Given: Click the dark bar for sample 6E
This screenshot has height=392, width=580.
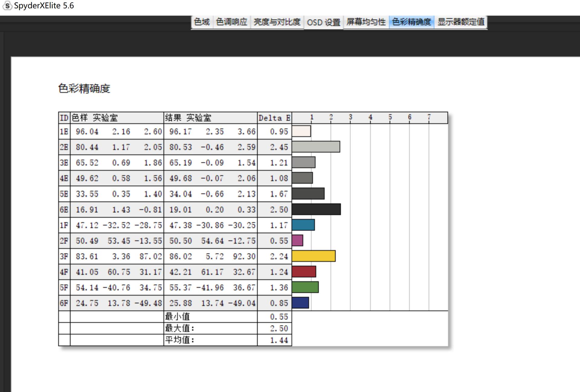Looking at the screenshot, I should 316,209.
